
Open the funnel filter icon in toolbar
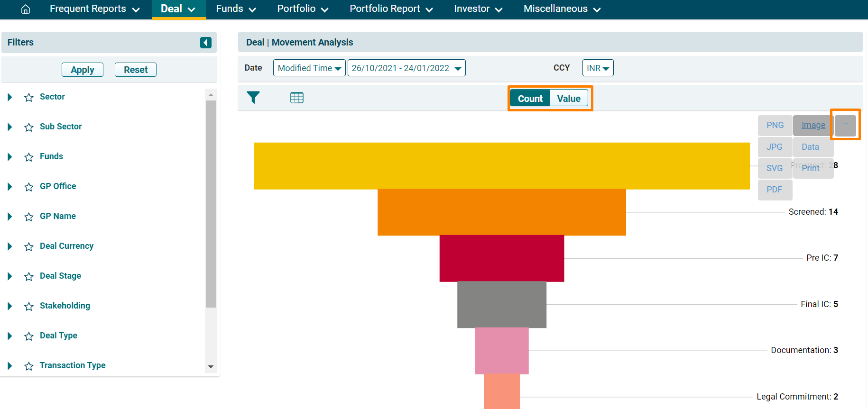[x=253, y=98]
